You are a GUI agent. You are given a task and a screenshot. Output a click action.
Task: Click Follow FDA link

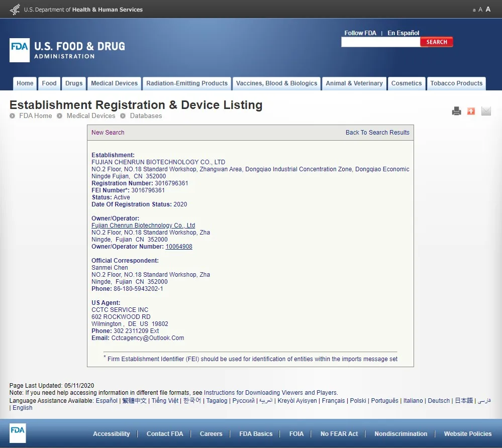coord(360,33)
